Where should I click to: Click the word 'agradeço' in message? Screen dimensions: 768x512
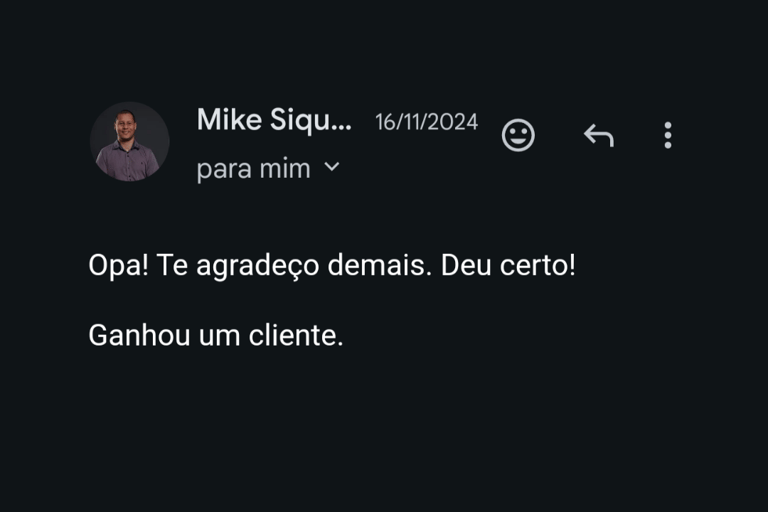pyautogui.click(x=258, y=267)
